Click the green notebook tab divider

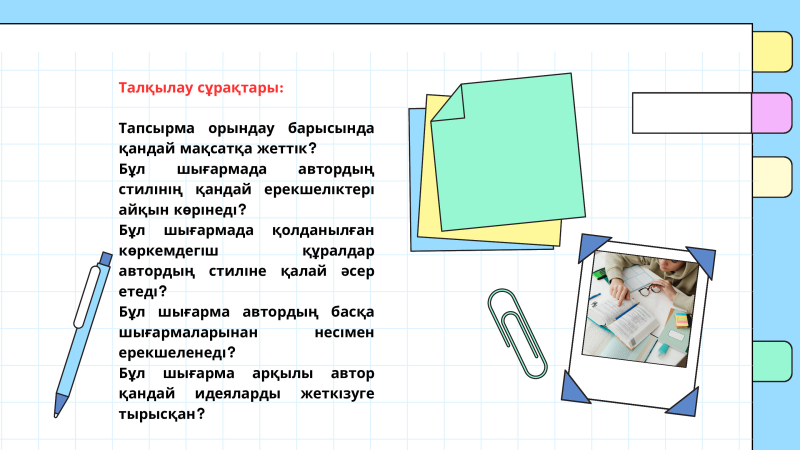[x=772, y=361]
